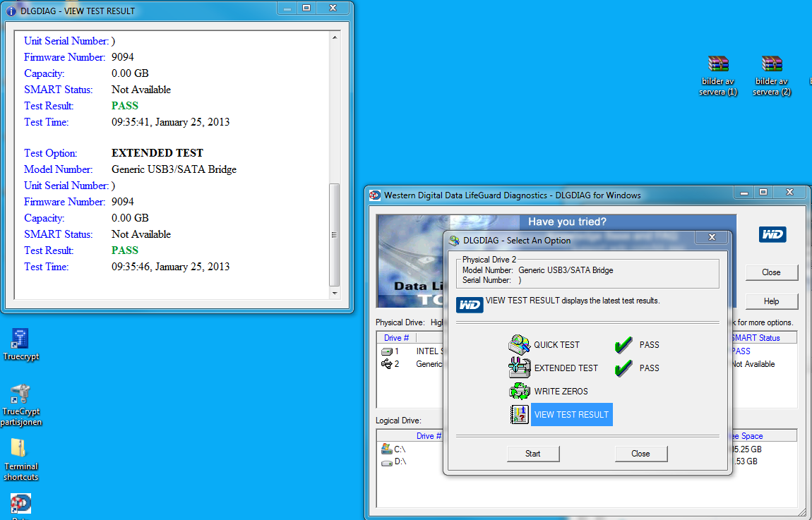Close the Select An Option dialog via X
The height and width of the screenshot is (520, 812).
[x=712, y=238]
